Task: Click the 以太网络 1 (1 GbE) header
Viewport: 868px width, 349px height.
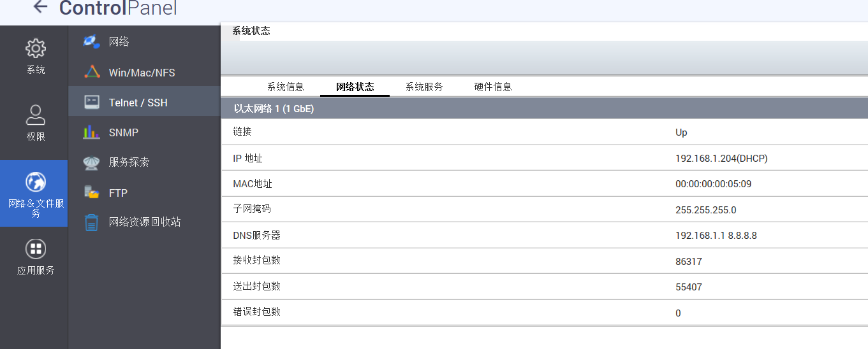Action: pos(274,109)
